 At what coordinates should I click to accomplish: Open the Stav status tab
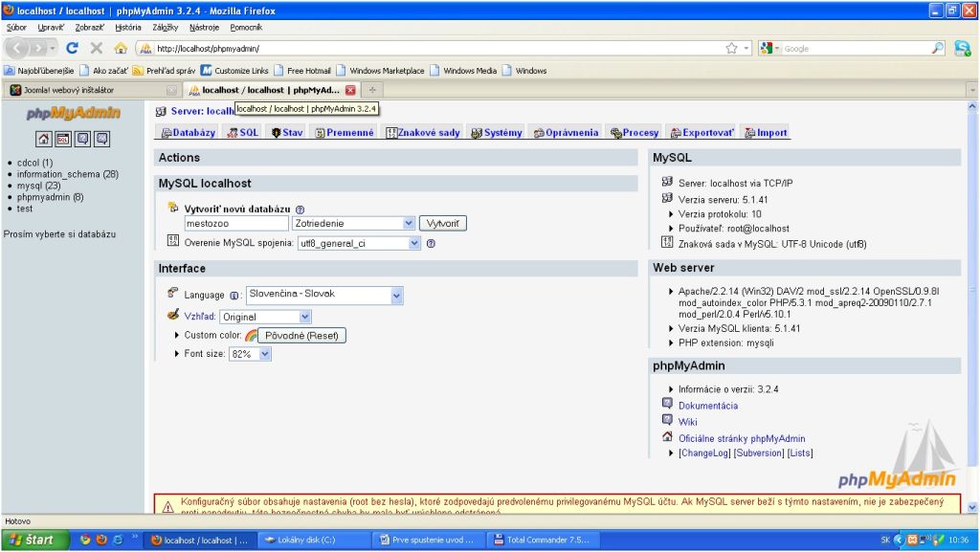pyautogui.click(x=287, y=132)
